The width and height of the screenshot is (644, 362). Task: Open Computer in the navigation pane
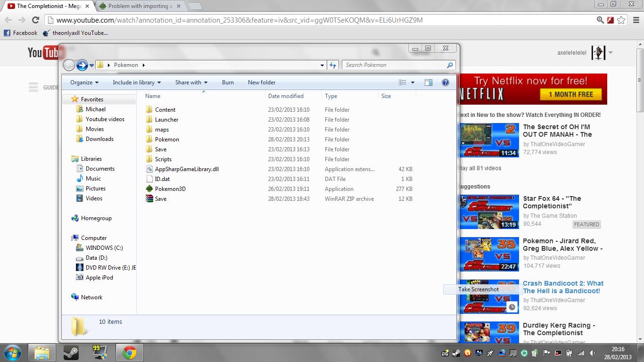(x=94, y=238)
